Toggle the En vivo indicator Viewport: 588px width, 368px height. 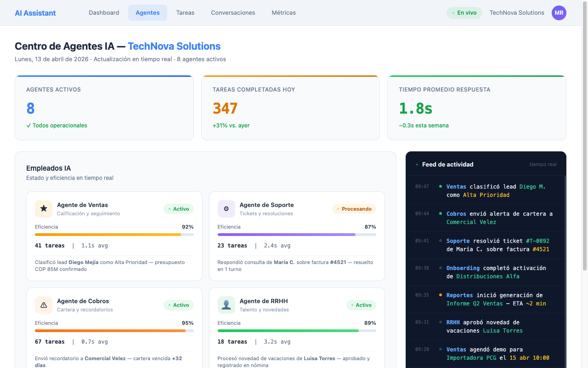(x=464, y=13)
